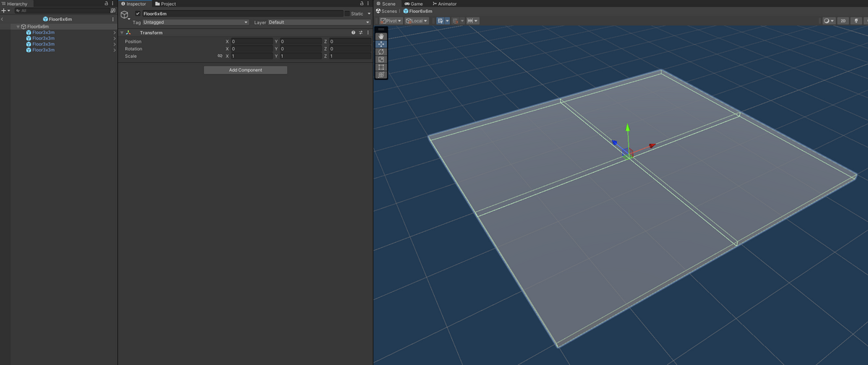Open the last Floor3x3m prefab chevron
The height and width of the screenshot is (365, 868).
coord(114,50)
